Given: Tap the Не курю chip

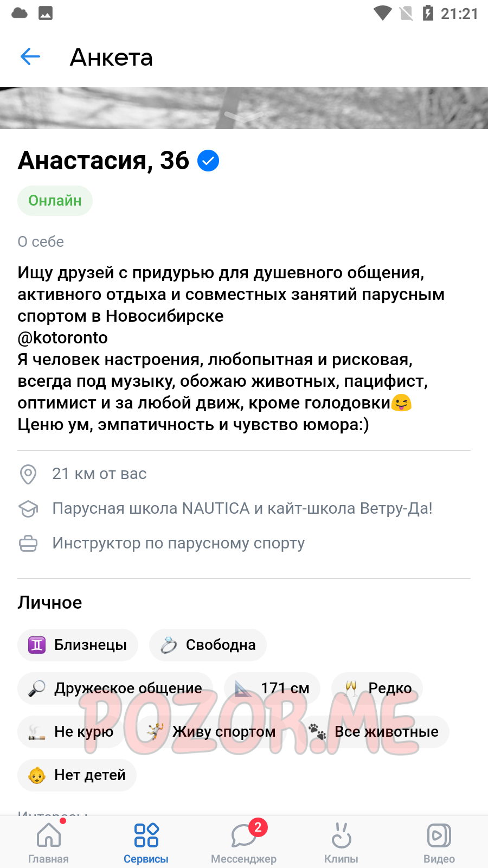Looking at the screenshot, I should click(71, 732).
